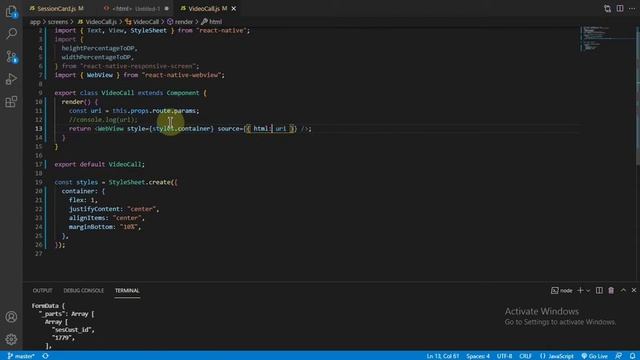Create a new terminal with plus icon

[x=580, y=291]
